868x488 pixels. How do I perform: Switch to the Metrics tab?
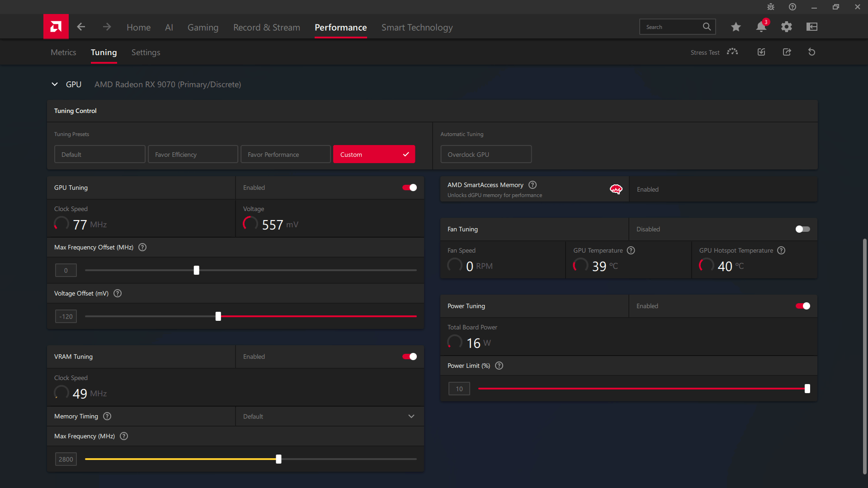coord(63,52)
